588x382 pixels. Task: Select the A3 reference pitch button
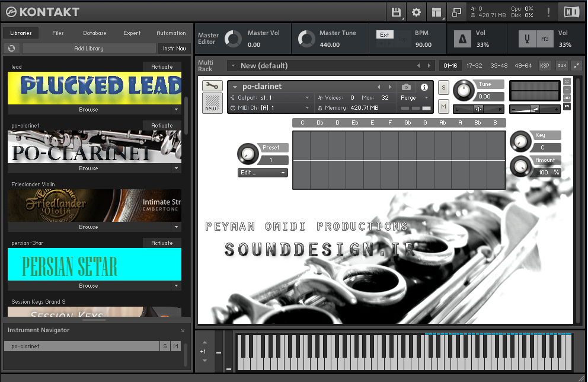tap(545, 39)
